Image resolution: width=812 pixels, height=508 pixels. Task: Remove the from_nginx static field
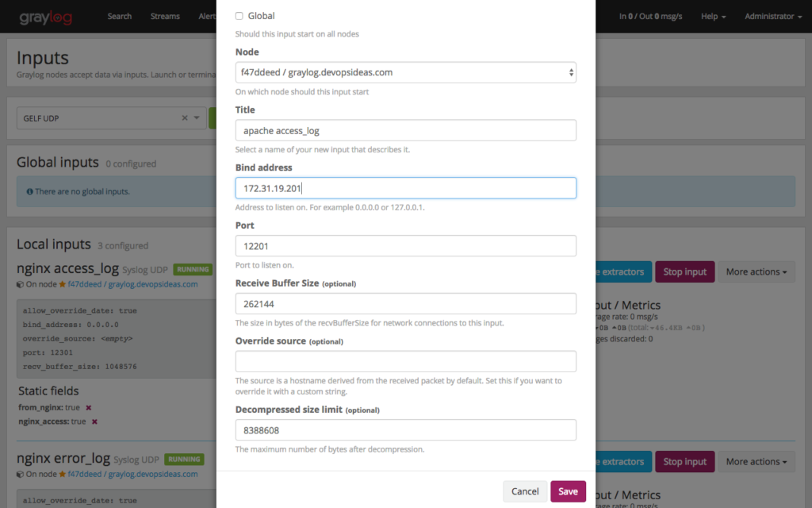[x=89, y=407]
